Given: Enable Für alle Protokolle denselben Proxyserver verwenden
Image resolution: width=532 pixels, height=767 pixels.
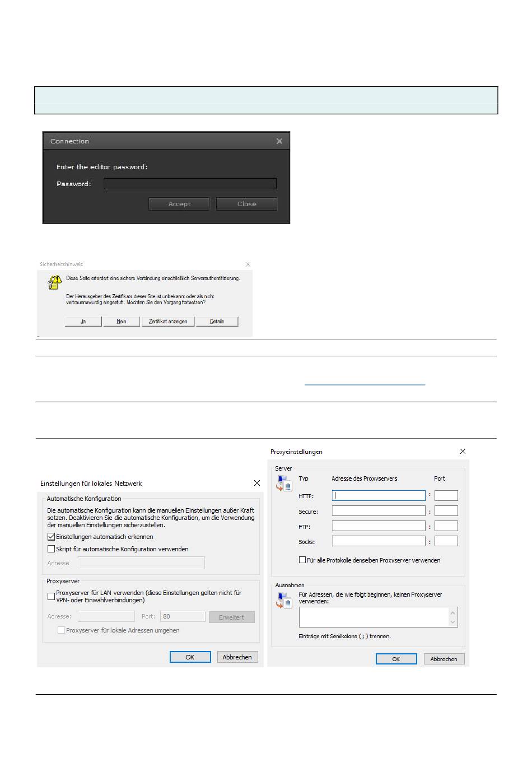Looking at the screenshot, I should pos(302,560).
